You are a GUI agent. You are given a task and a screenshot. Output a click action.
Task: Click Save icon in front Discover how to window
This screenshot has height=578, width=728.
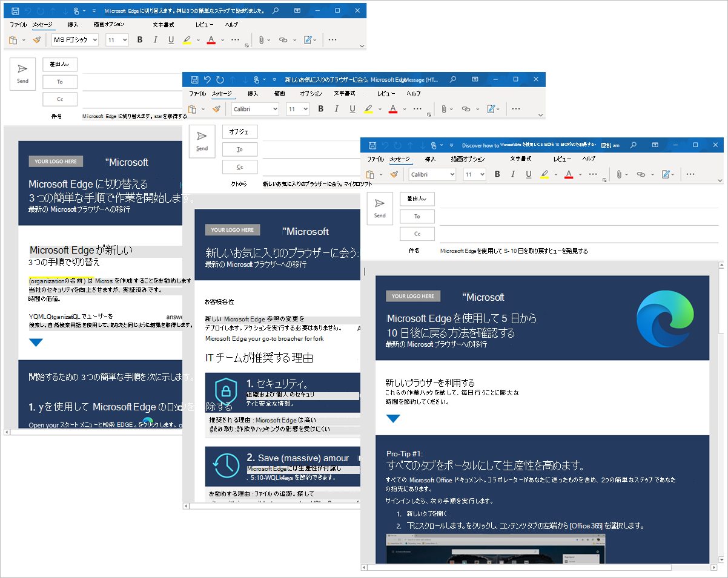372,145
